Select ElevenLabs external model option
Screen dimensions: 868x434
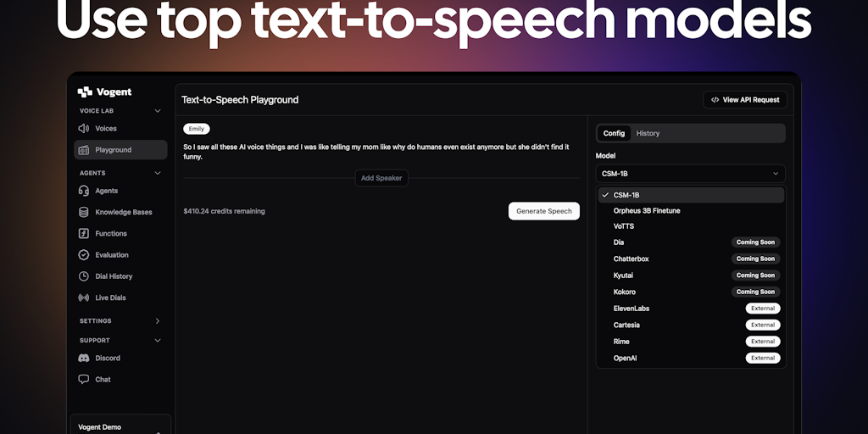[632, 309]
